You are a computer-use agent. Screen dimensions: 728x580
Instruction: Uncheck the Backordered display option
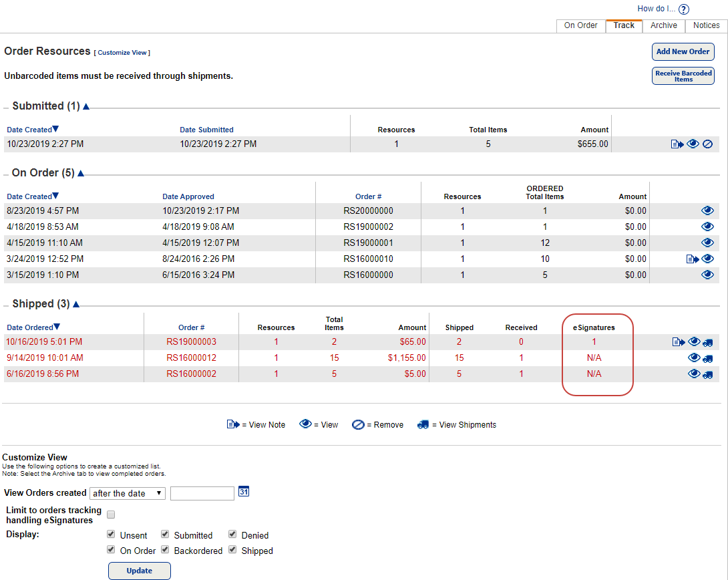point(165,550)
